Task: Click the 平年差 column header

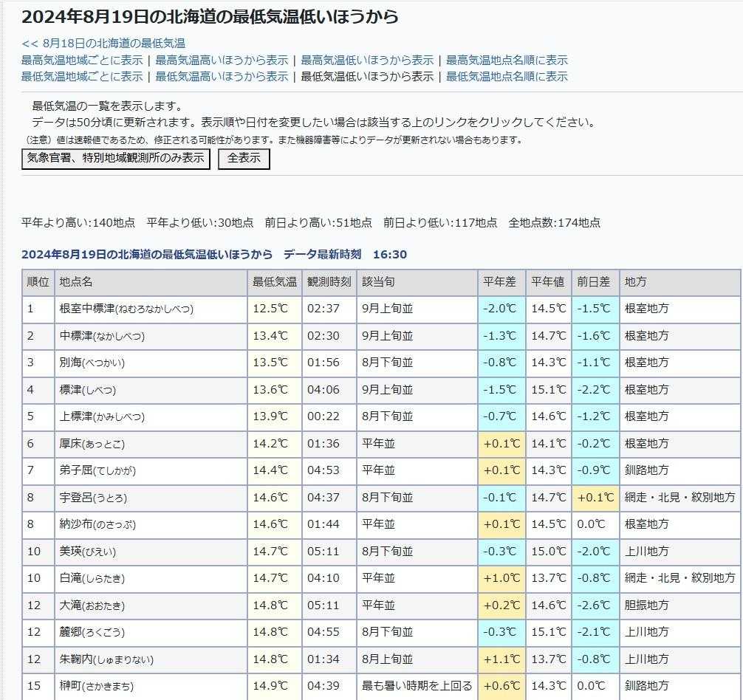Action: [x=499, y=282]
